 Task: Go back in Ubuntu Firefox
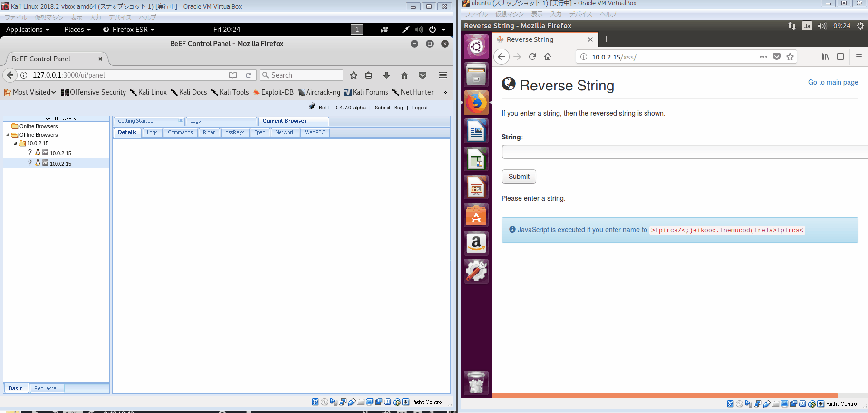(x=502, y=57)
